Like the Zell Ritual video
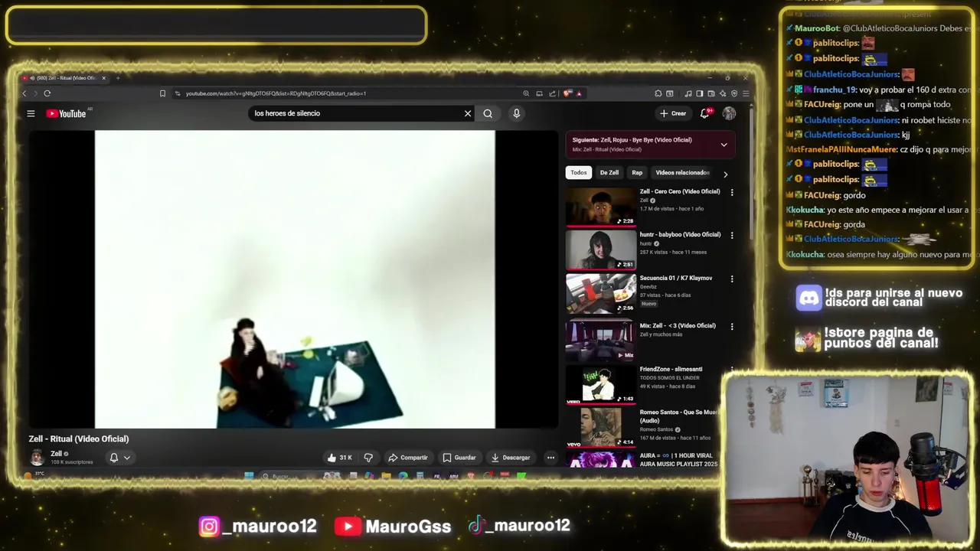Viewport: 980px width, 551px height. [x=339, y=458]
